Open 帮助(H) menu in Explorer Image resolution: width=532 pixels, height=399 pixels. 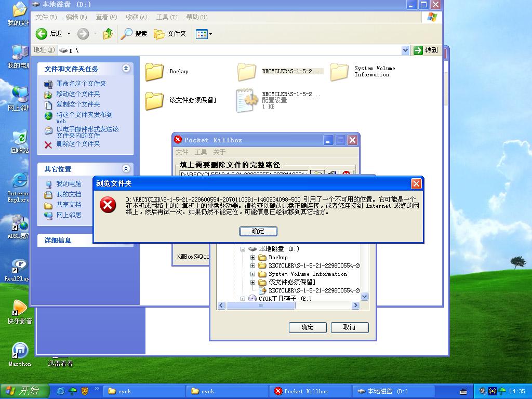[x=197, y=17]
